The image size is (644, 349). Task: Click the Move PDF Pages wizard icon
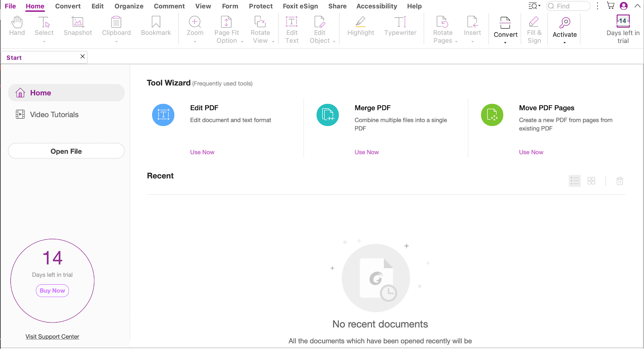click(x=492, y=115)
